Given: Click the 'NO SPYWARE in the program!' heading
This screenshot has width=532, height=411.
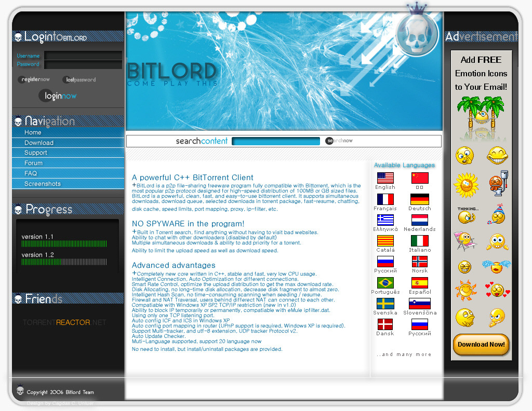Looking at the screenshot, I should point(188,224).
